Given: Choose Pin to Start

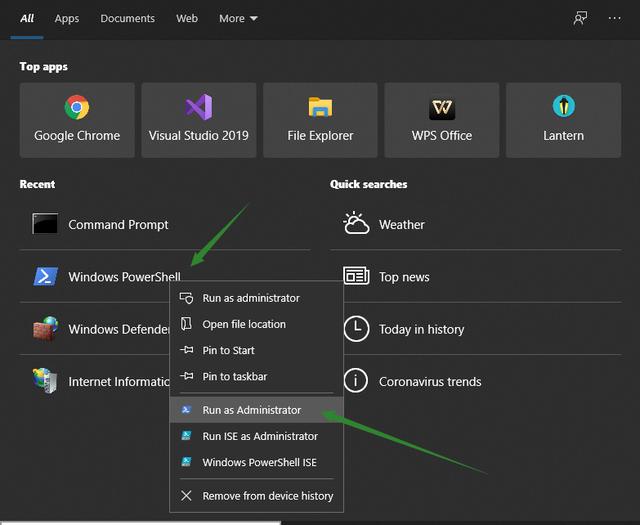Looking at the screenshot, I should (x=256, y=350).
